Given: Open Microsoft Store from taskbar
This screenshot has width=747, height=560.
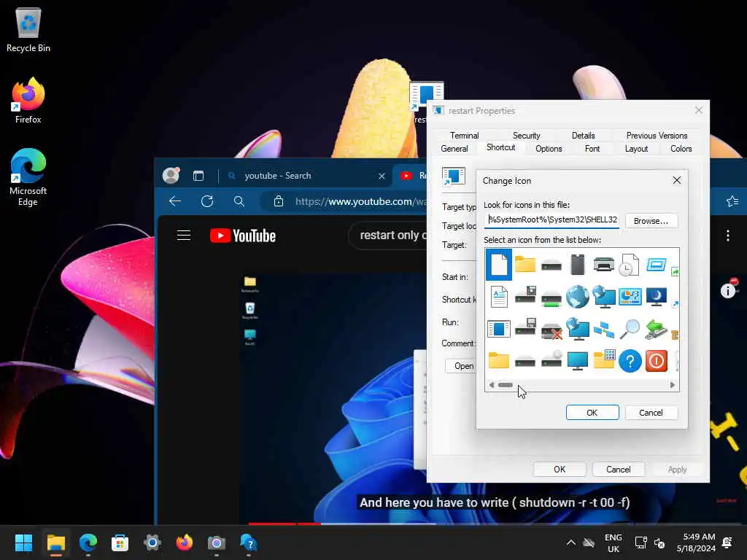Looking at the screenshot, I should click(x=120, y=542).
